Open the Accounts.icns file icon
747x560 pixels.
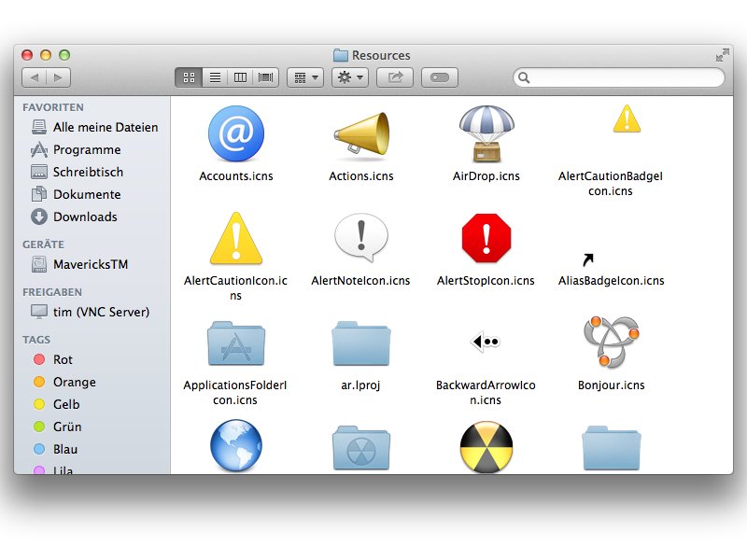[x=236, y=133]
